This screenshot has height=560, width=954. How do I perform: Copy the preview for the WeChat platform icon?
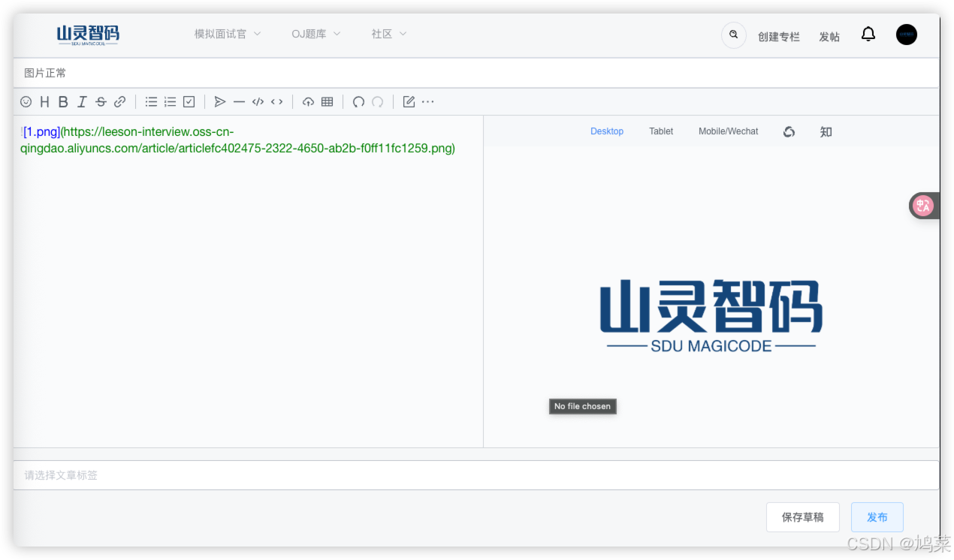point(789,132)
